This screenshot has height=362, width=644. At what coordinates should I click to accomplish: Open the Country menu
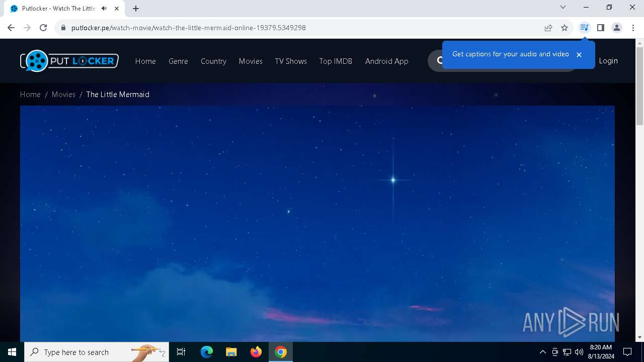tap(213, 61)
